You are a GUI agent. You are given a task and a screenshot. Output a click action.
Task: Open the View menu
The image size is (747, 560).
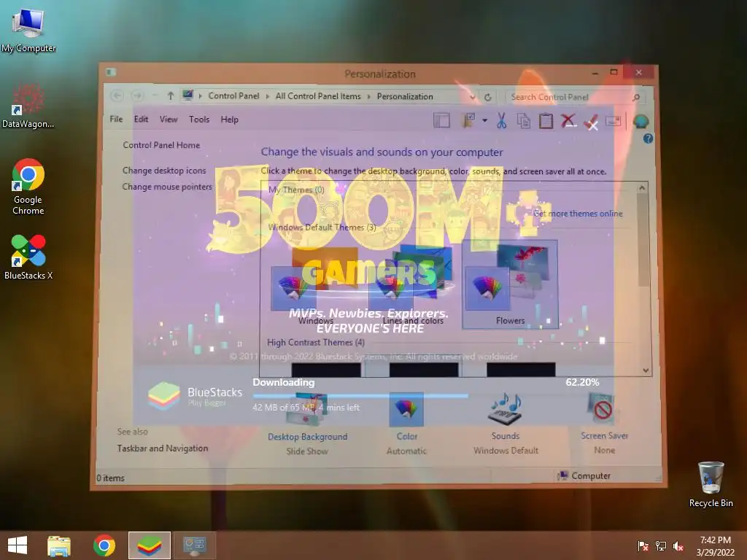[x=169, y=119]
